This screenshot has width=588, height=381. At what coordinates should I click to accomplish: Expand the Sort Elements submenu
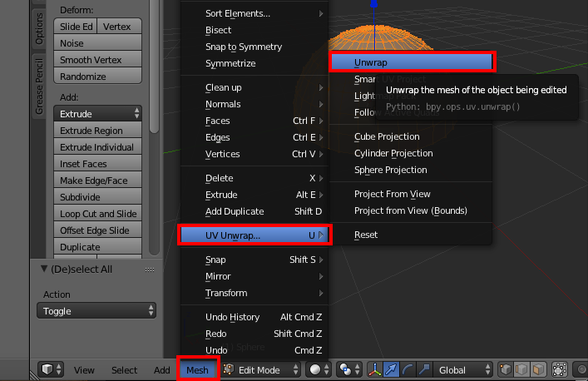(255, 13)
